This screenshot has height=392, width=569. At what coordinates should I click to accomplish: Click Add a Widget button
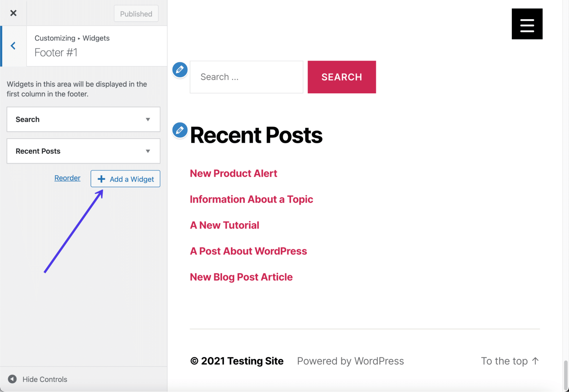click(126, 178)
